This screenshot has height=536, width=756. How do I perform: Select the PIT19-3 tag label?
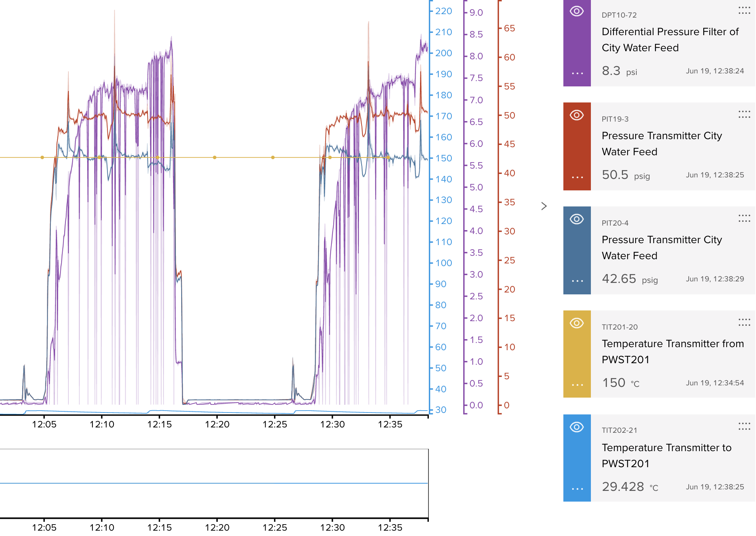(x=615, y=119)
